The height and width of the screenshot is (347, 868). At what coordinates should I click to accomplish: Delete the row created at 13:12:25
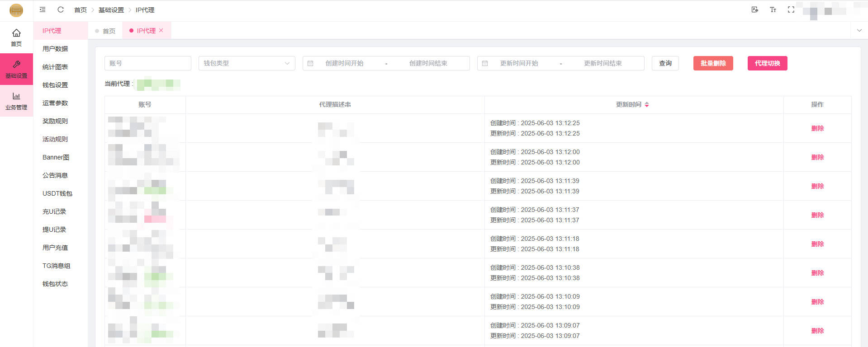(817, 128)
